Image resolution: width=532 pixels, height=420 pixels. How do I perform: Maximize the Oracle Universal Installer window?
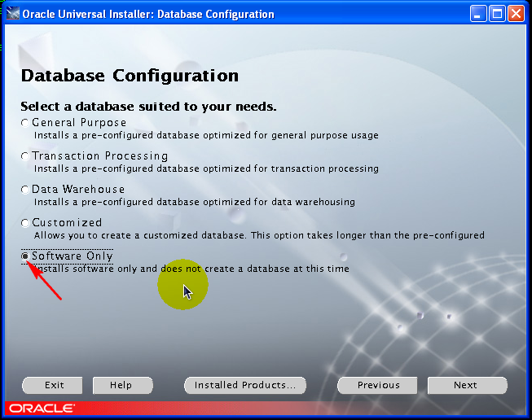(x=497, y=14)
